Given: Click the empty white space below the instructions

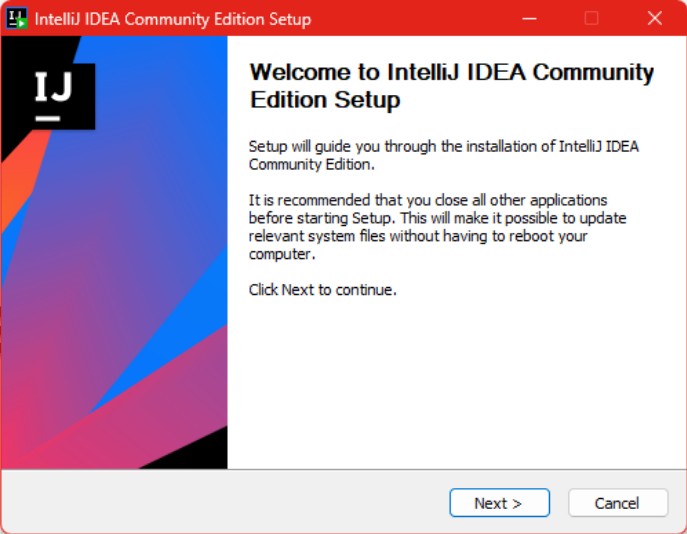Looking at the screenshot, I should pyautogui.click(x=450, y=390).
